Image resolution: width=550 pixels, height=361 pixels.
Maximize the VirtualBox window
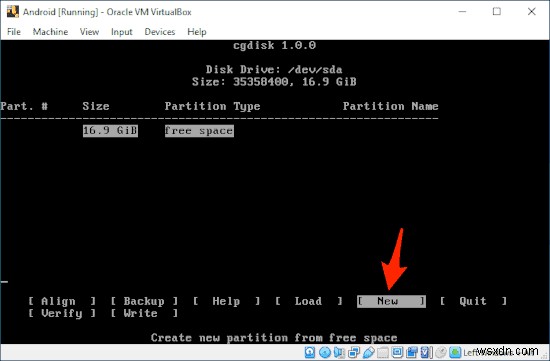[x=497, y=12]
